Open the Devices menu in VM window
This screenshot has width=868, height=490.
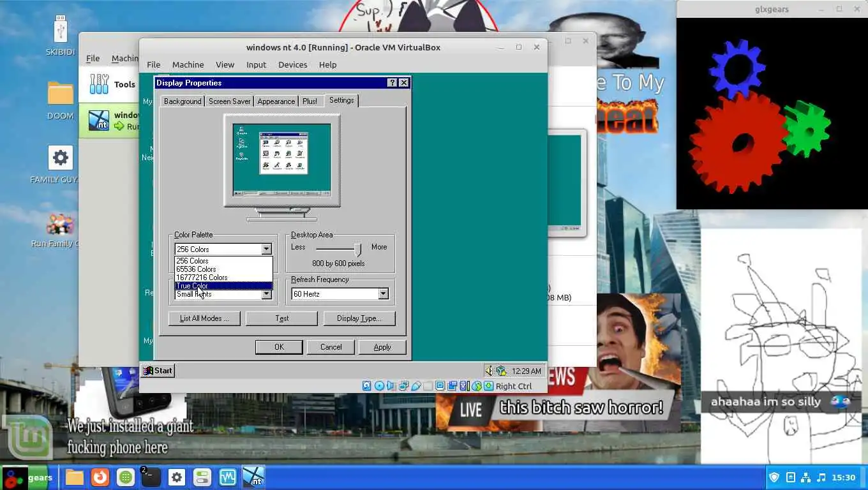tap(292, 64)
